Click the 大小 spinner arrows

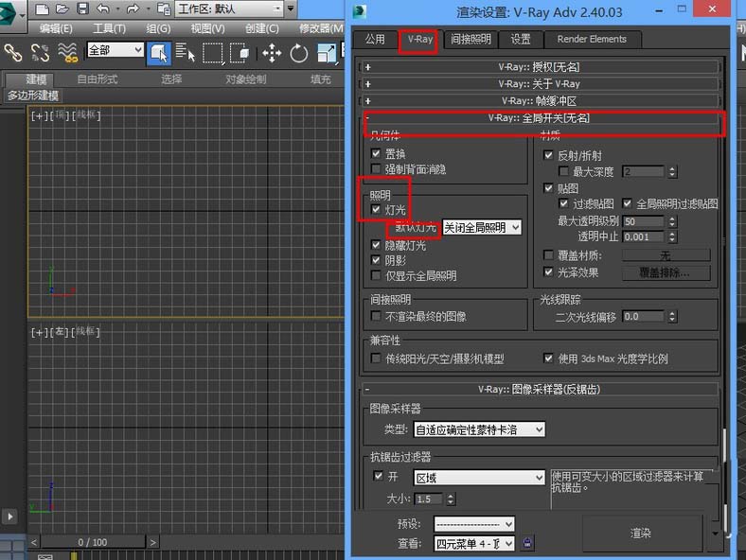tap(451, 499)
